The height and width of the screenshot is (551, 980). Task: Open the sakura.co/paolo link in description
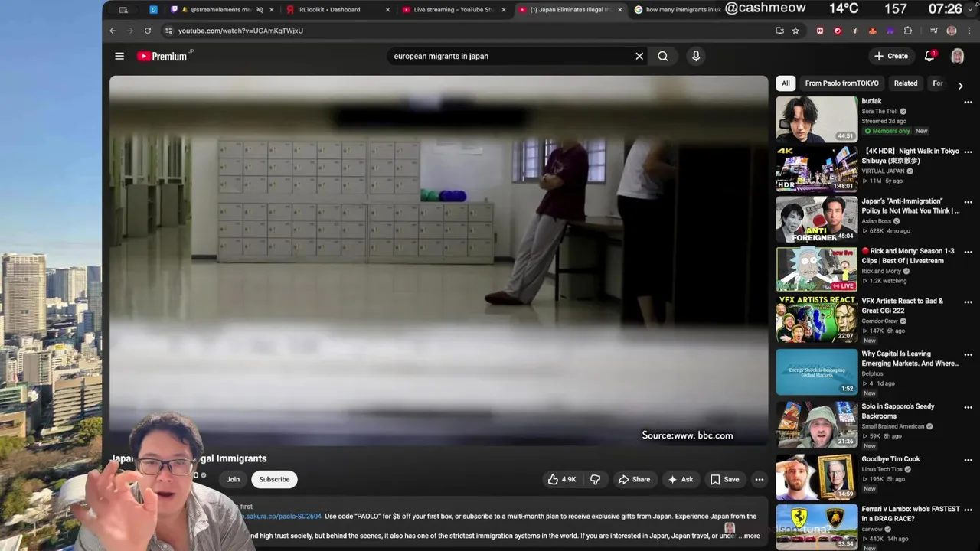pyautogui.click(x=283, y=517)
